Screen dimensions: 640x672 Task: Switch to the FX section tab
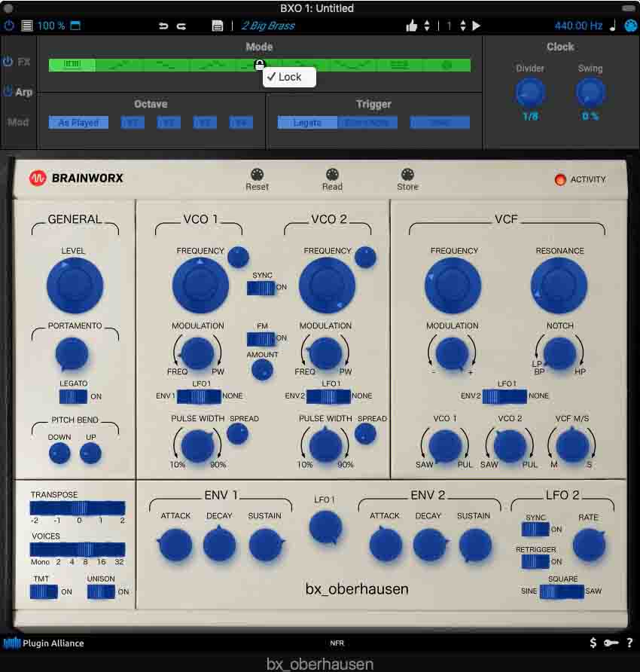pos(24,62)
